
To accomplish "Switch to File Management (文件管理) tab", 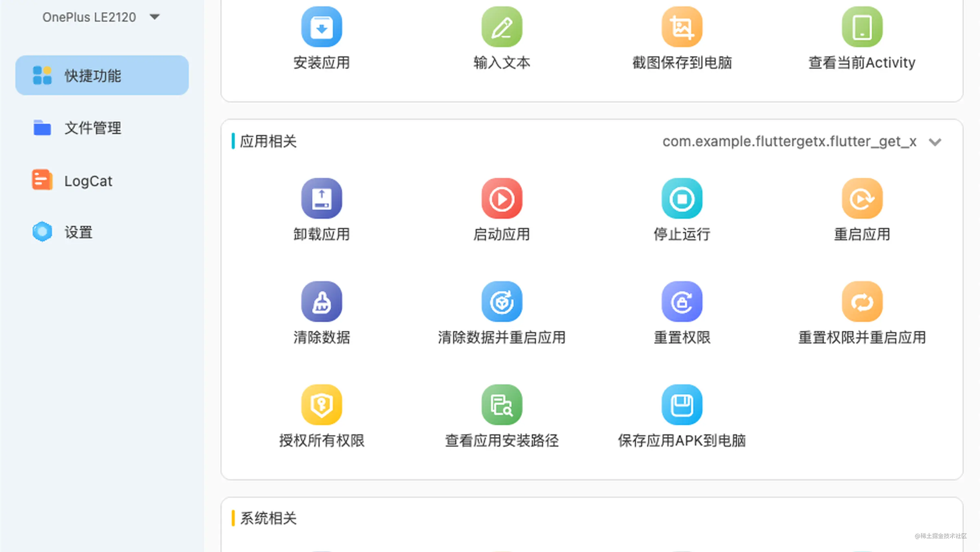I will tap(92, 128).
